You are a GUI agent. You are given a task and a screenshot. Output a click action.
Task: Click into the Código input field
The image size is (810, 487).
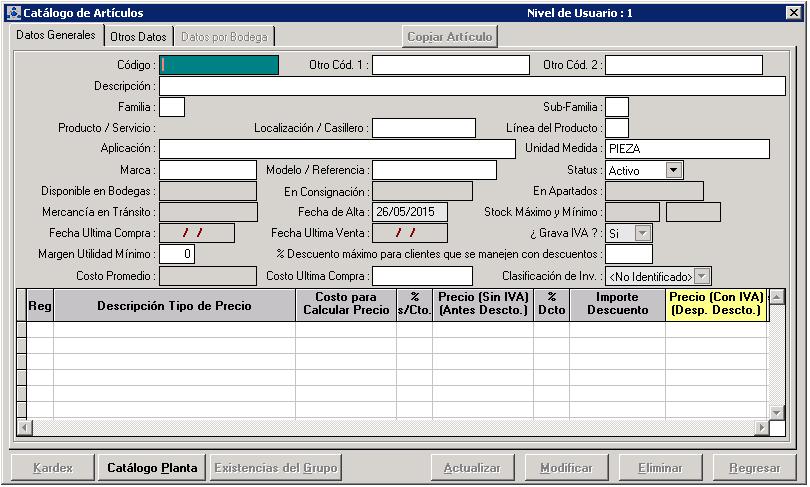[x=219, y=65]
